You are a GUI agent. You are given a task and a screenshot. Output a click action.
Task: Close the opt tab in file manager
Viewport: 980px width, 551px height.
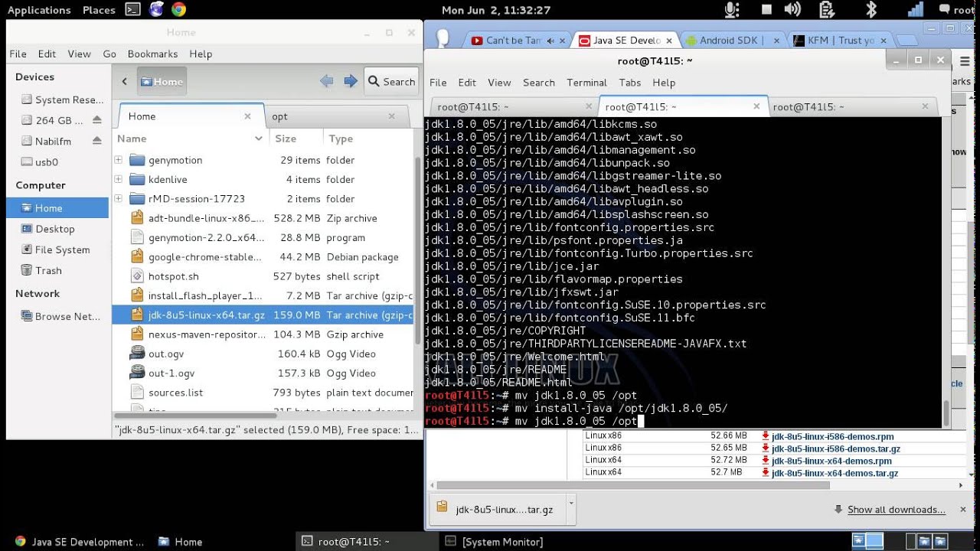[x=392, y=116]
